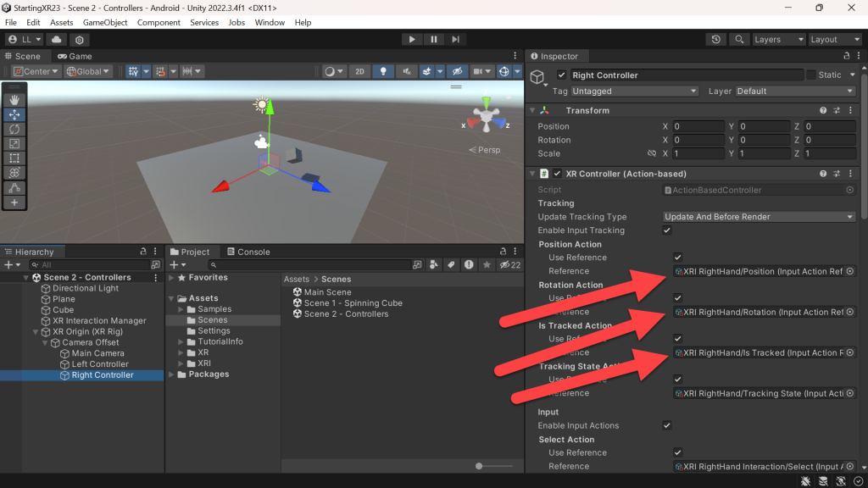Select the Rect tool
Screen dimensions: 868x488
[x=14, y=158]
